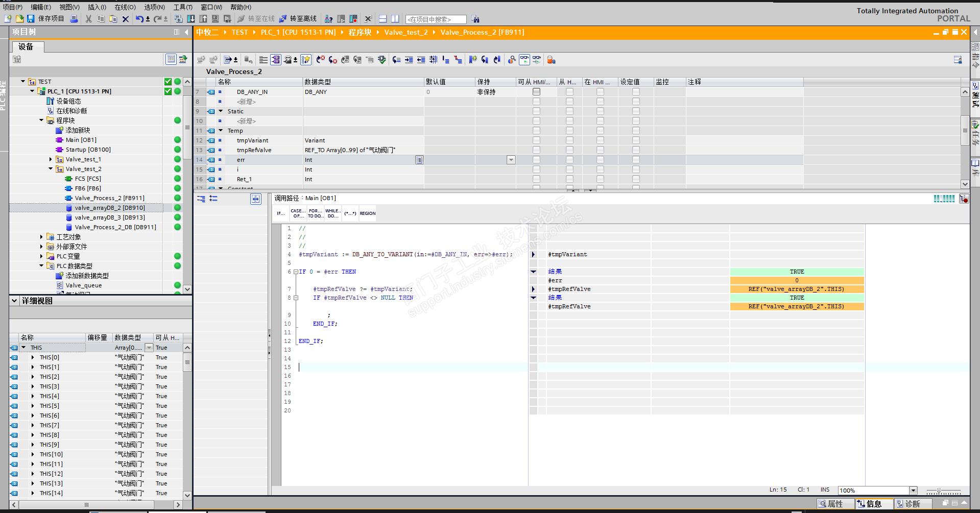This screenshot has width=980, height=513.
Task: Click the delete X icon in toolbar
Action: [x=125, y=19]
